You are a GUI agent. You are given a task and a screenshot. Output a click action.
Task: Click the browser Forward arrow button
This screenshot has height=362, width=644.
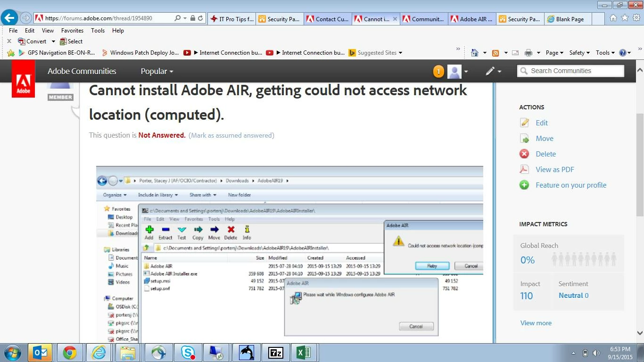26,18
